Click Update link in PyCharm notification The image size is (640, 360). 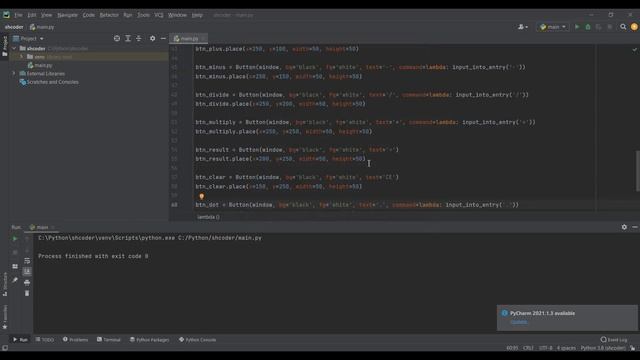519,322
